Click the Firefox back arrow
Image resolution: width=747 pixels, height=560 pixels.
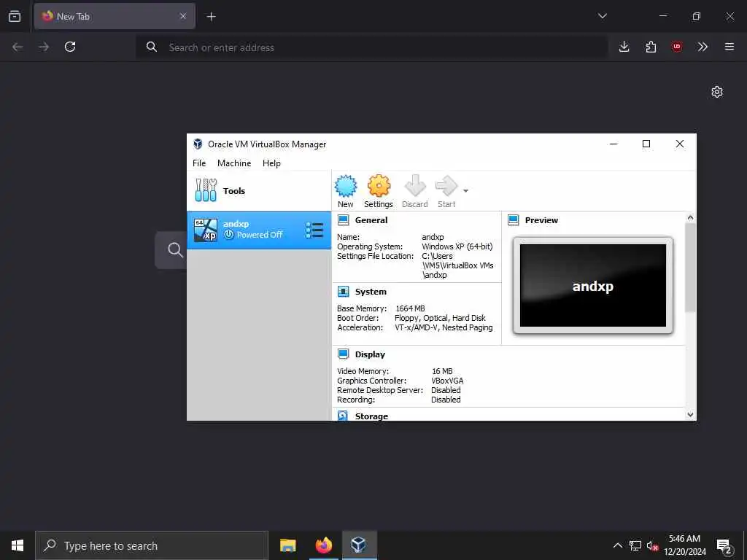point(18,47)
